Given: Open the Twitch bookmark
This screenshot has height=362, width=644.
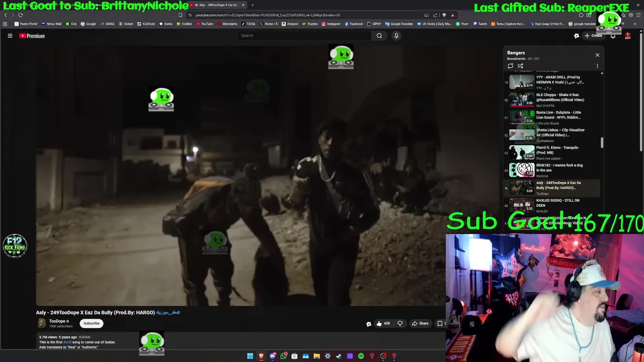Looking at the screenshot, I should 480,24.
